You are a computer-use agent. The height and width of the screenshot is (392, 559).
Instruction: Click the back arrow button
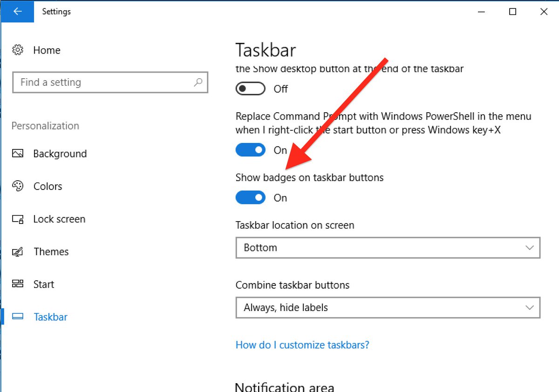click(x=17, y=12)
